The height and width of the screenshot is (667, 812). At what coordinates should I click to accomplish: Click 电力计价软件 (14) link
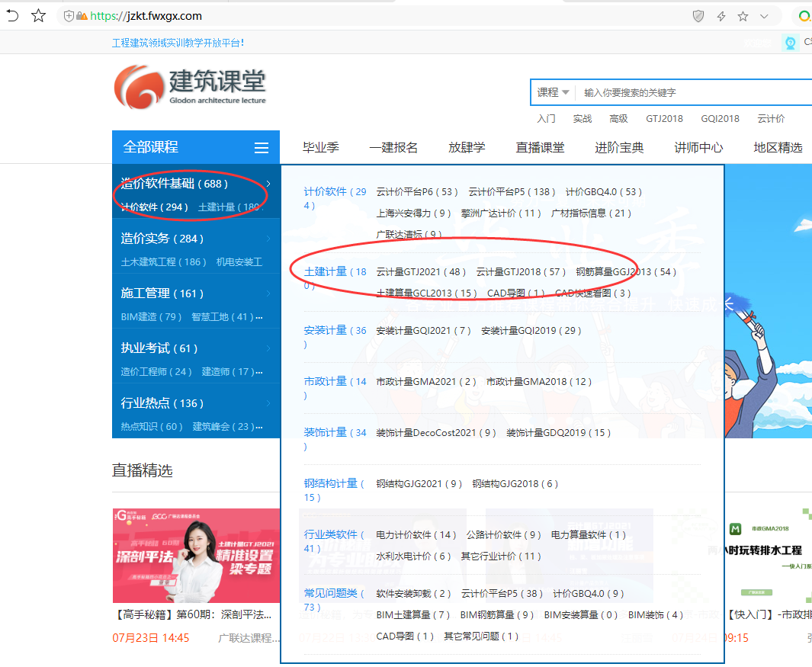(x=416, y=535)
